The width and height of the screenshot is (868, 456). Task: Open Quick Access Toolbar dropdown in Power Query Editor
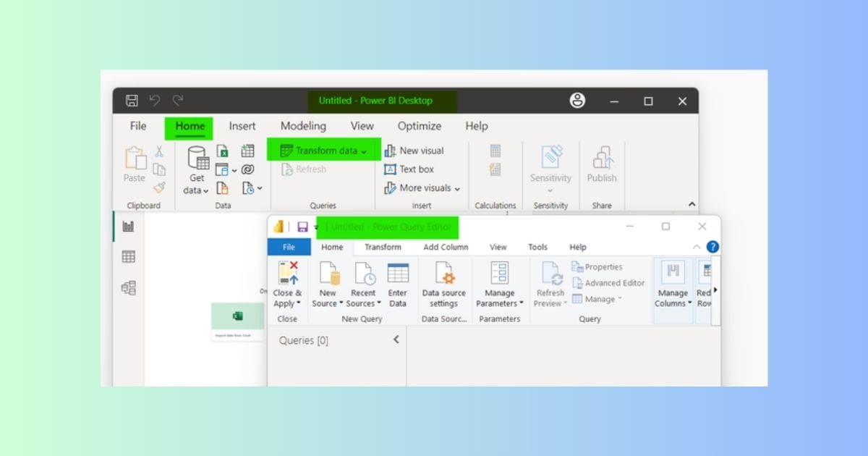[x=316, y=228]
